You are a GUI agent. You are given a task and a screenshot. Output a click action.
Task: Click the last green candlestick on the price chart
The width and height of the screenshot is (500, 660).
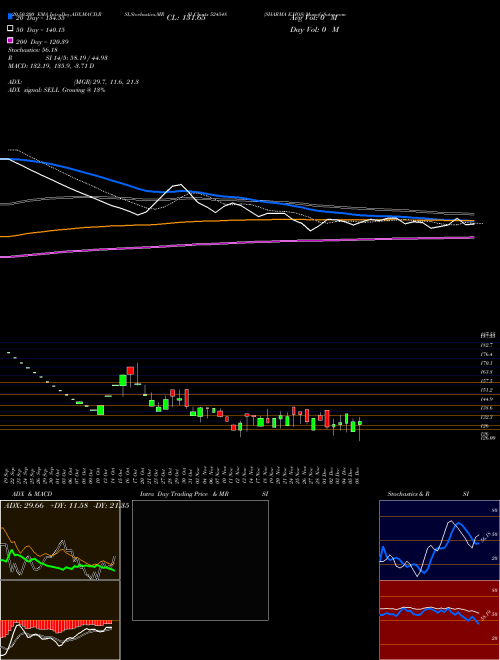[360, 423]
